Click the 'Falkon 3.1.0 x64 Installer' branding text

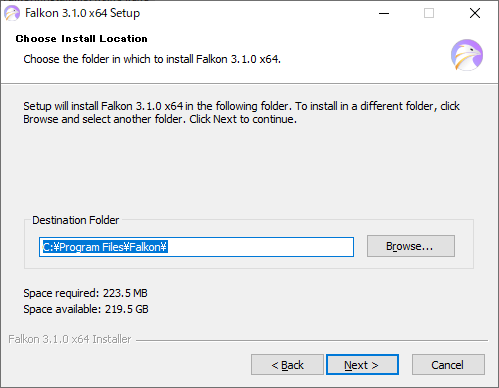point(70,339)
